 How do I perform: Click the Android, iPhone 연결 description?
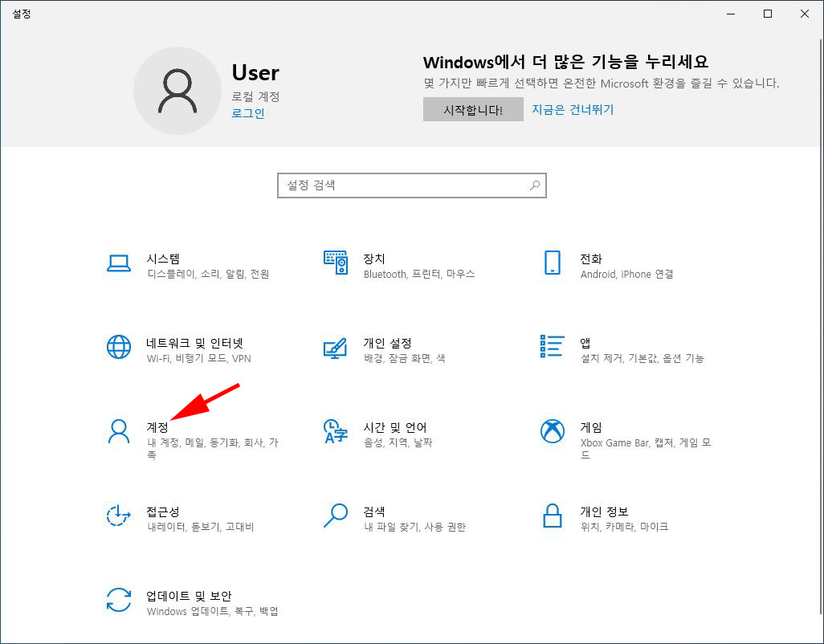[x=626, y=274]
